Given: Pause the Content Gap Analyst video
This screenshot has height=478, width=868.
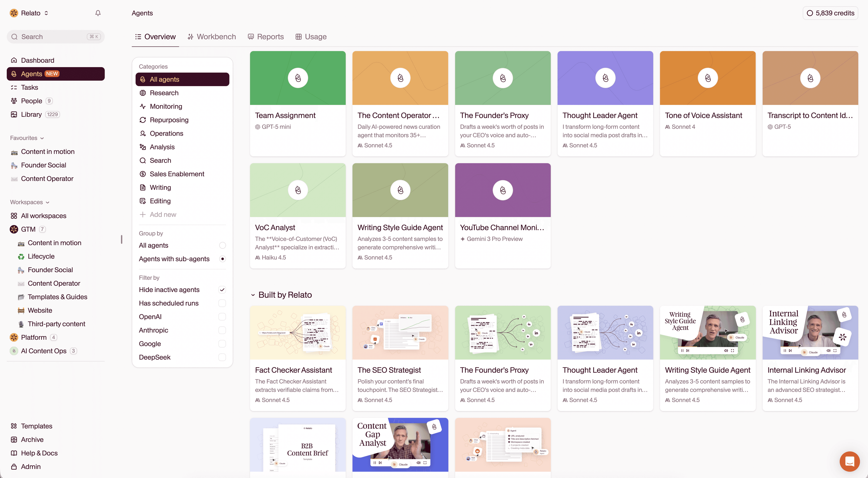Looking at the screenshot, I should pos(375,463).
